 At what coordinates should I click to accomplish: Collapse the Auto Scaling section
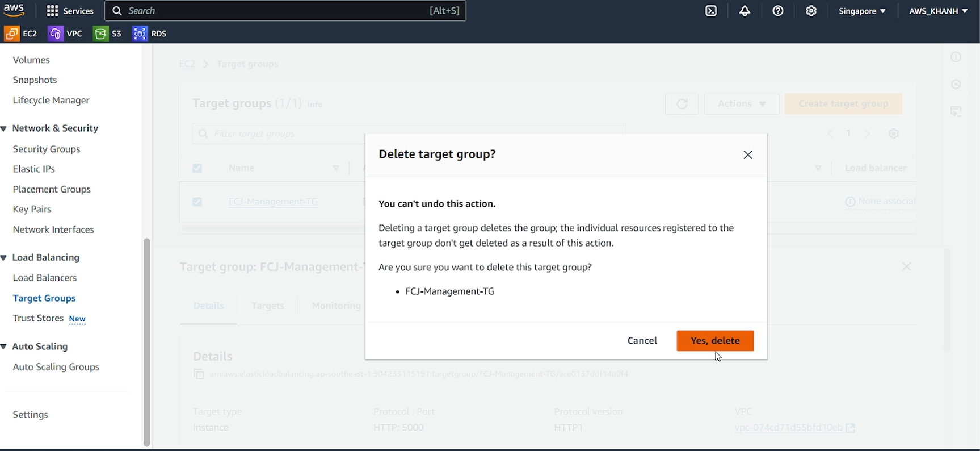pos(4,346)
